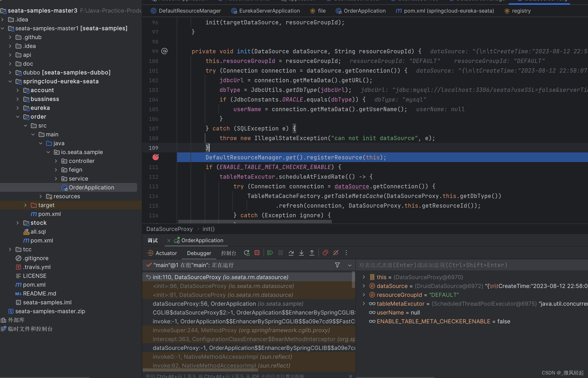
Task: Stop the debug session
Action: pyautogui.click(x=257, y=253)
